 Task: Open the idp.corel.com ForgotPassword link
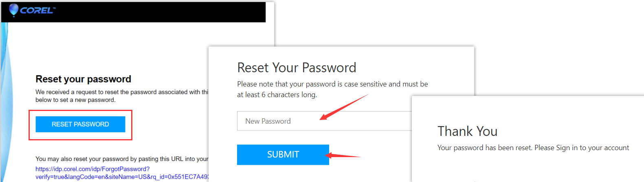(x=92, y=169)
